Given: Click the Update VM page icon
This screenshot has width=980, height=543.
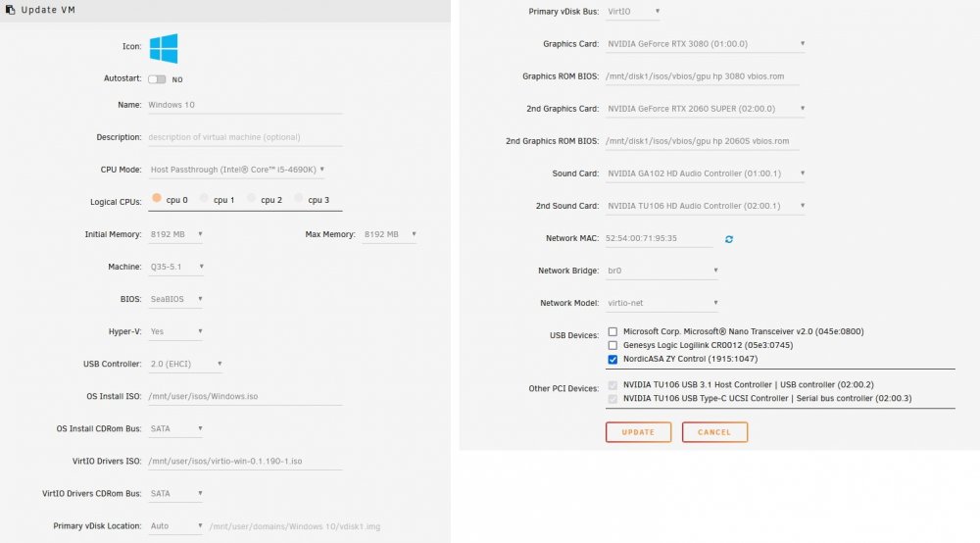Looking at the screenshot, I should 10,10.
